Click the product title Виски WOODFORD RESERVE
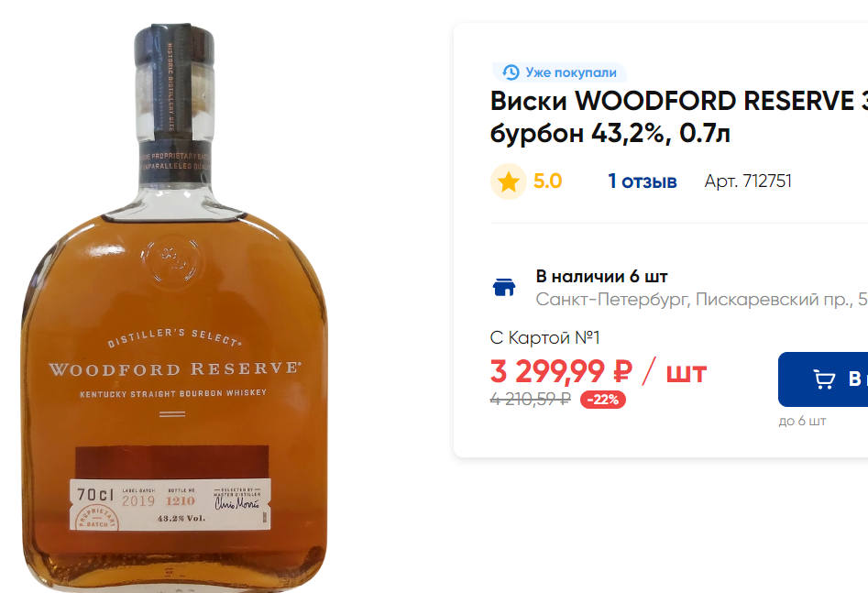868x593 pixels. (678, 116)
